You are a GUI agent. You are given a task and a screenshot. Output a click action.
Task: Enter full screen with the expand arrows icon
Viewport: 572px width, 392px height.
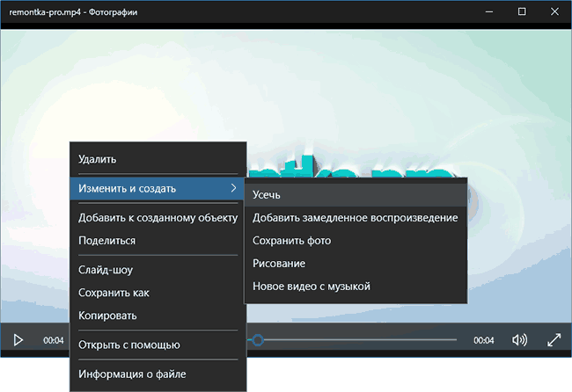coord(554,339)
